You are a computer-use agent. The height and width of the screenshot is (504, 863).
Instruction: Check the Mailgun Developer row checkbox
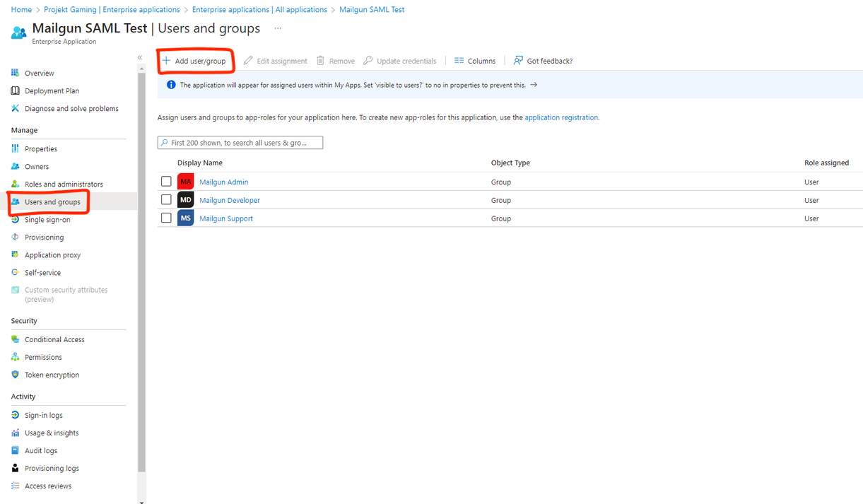click(166, 200)
